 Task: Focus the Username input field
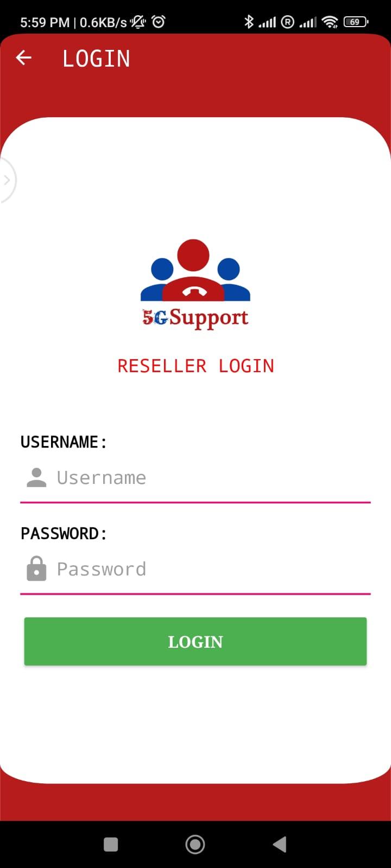point(195,478)
